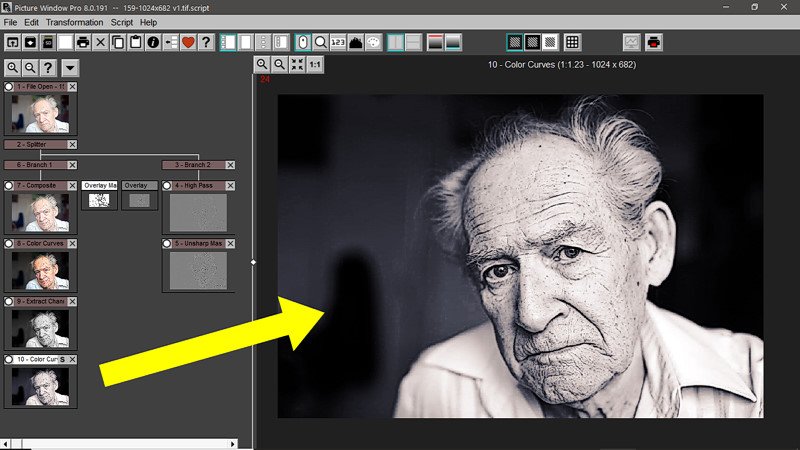Close the 3 - Branch 2 node
Viewport: 800px width, 450px height.
point(230,164)
